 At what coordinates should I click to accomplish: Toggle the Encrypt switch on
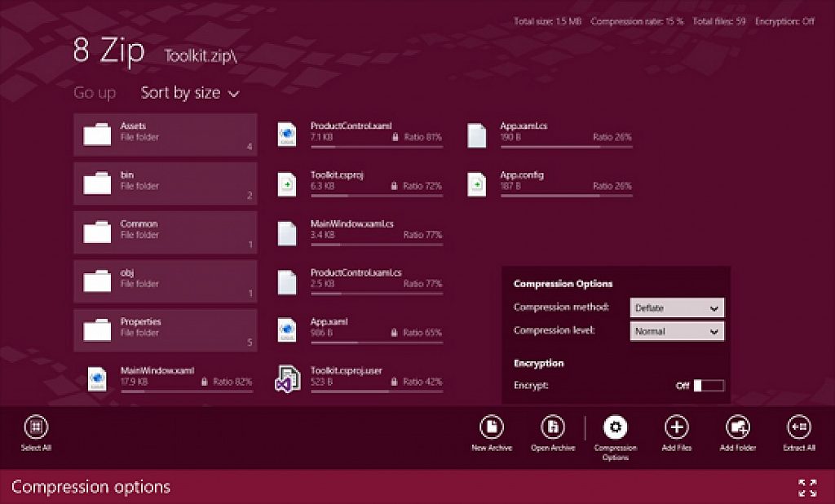pyautogui.click(x=709, y=385)
